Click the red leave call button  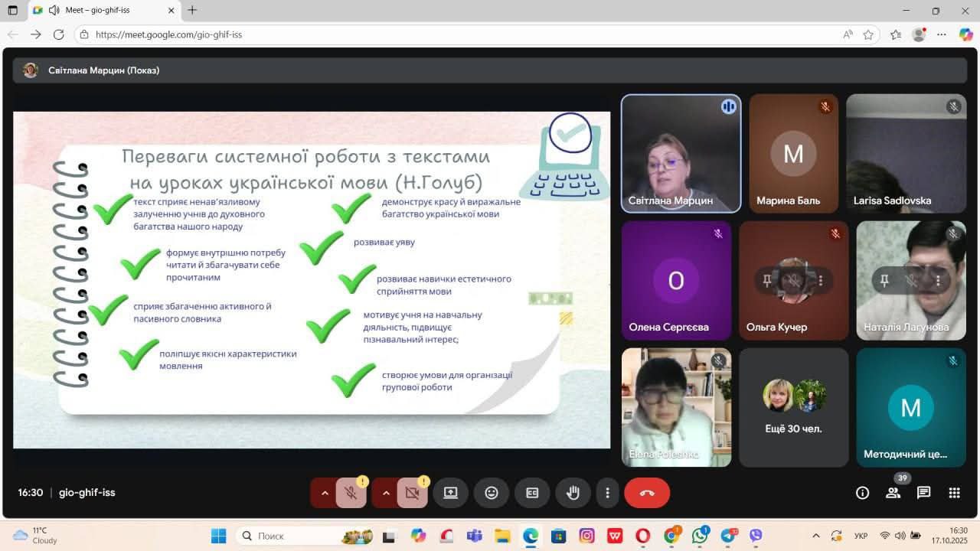point(647,493)
